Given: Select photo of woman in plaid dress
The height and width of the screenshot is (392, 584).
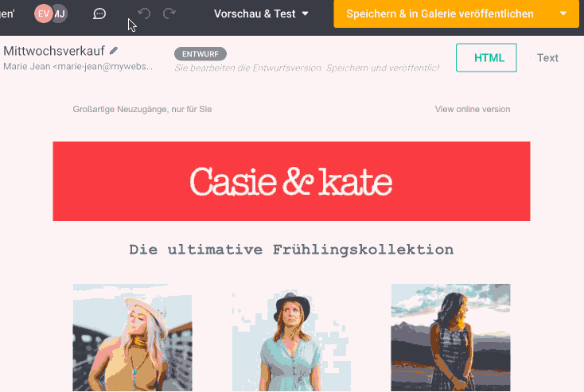Looking at the screenshot, I should coord(450,338).
